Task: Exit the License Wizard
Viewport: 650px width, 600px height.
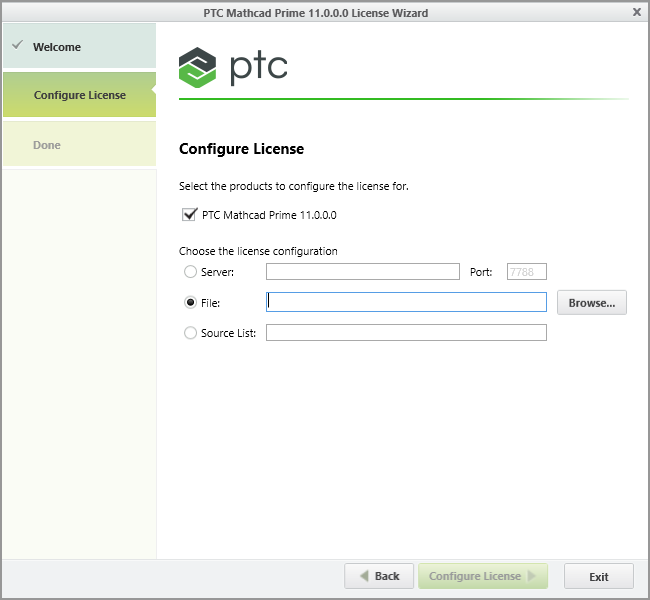Action: pyautogui.click(x=599, y=576)
